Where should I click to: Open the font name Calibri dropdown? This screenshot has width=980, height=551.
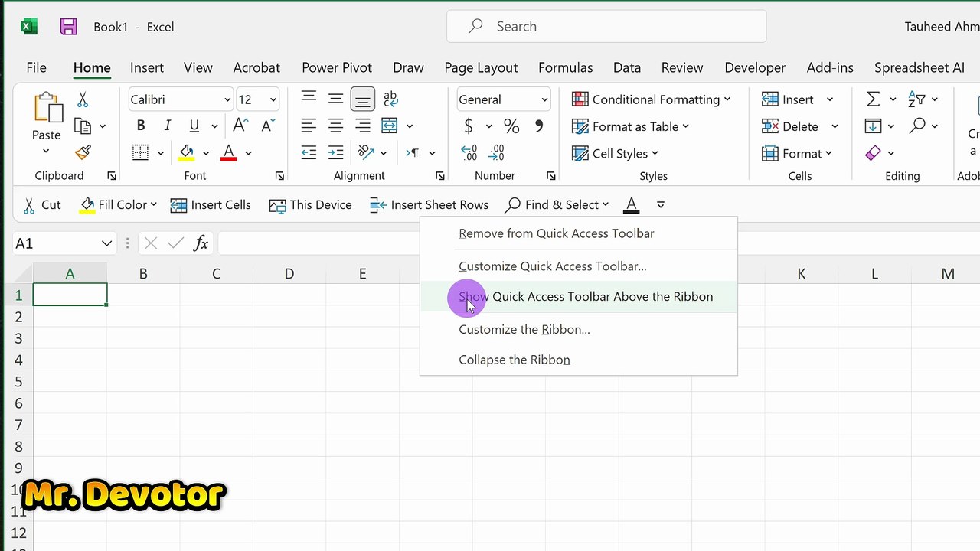[x=227, y=99]
